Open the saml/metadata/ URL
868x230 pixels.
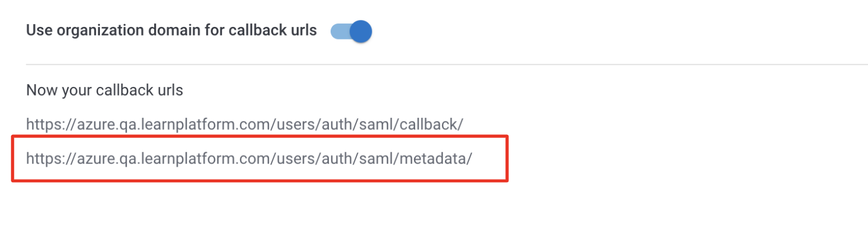pos(249,158)
